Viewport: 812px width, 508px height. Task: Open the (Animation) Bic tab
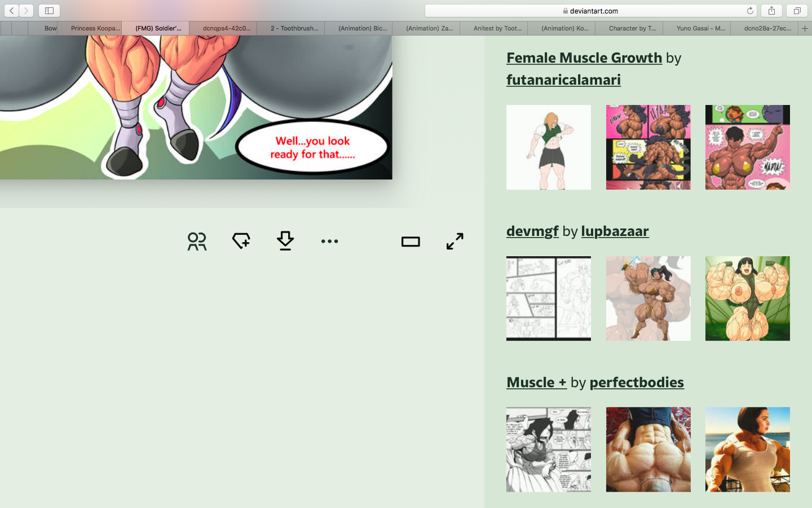click(x=359, y=28)
